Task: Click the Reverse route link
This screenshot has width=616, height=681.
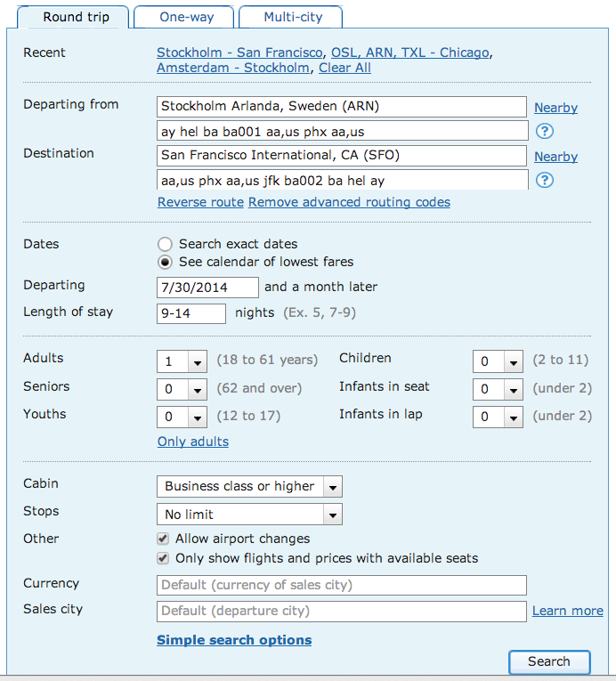Action: click(200, 202)
